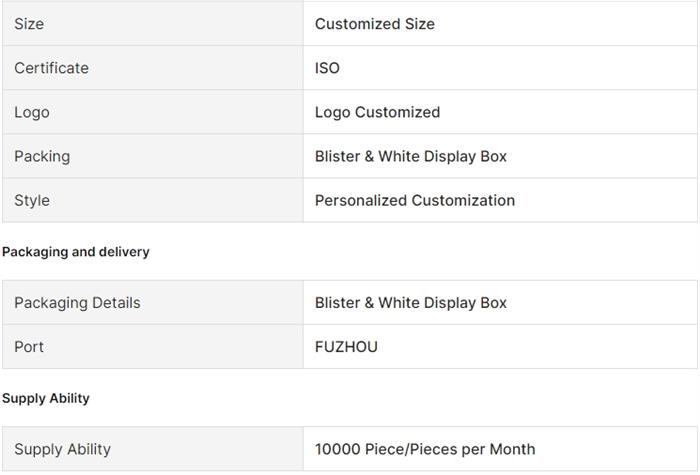Click the Logo label cell
This screenshot has width=700, height=475.
[31, 112]
